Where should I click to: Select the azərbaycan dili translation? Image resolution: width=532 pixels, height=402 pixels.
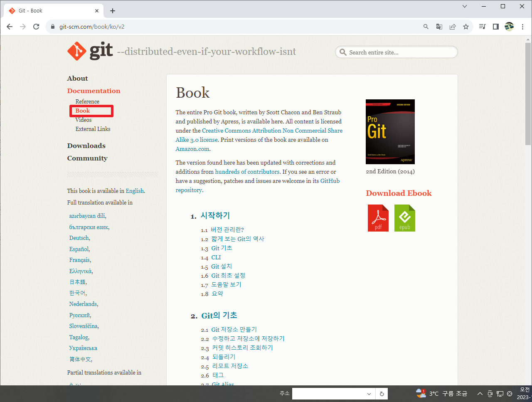click(x=87, y=216)
